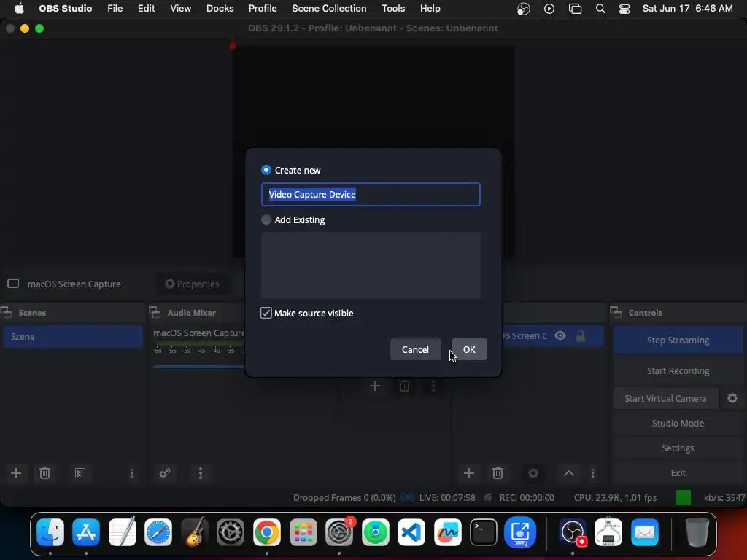Toggle visibility eye of Screen Capture source
This screenshot has width=747, height=560.
click(560, 335)
